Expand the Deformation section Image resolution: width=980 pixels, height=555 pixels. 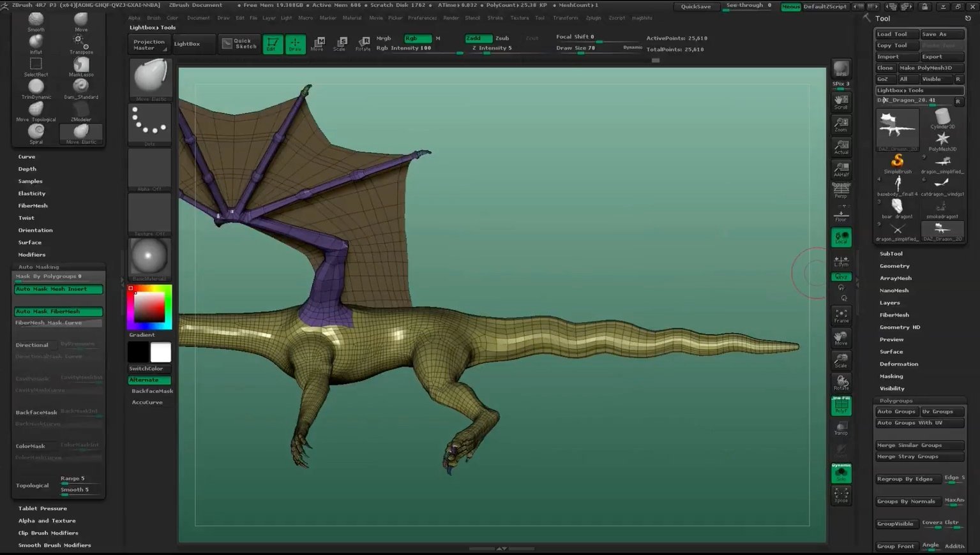[x=899, y=364]
